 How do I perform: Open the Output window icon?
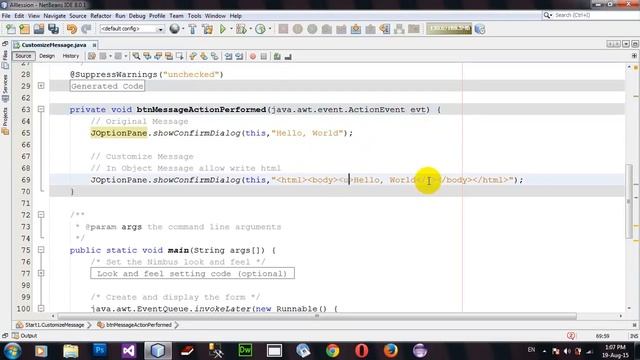(x=15, y=336)
